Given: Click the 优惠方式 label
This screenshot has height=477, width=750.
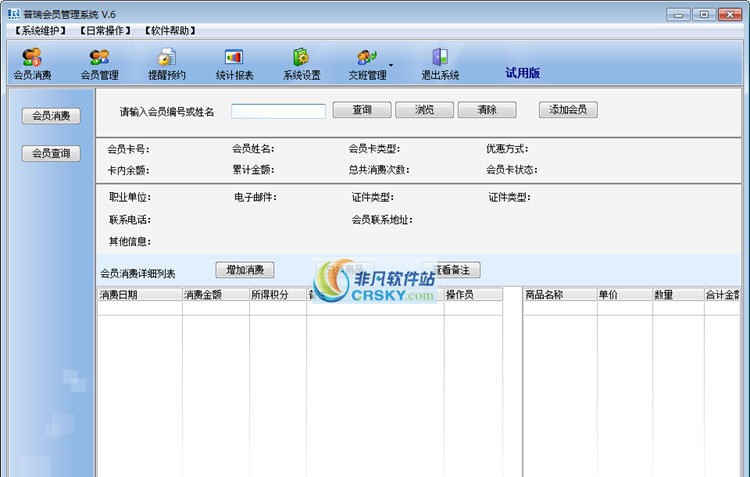Looking at the screenshot, I should pos(507,149).
